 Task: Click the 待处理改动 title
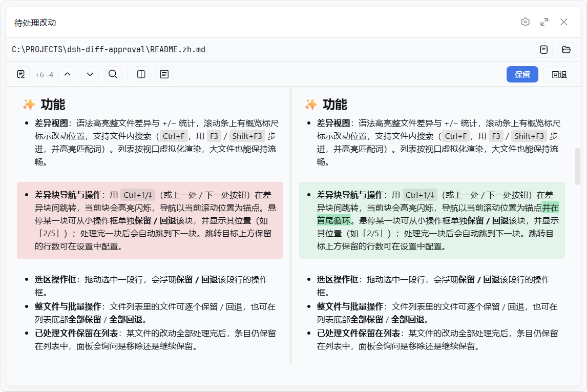[35, 23]
